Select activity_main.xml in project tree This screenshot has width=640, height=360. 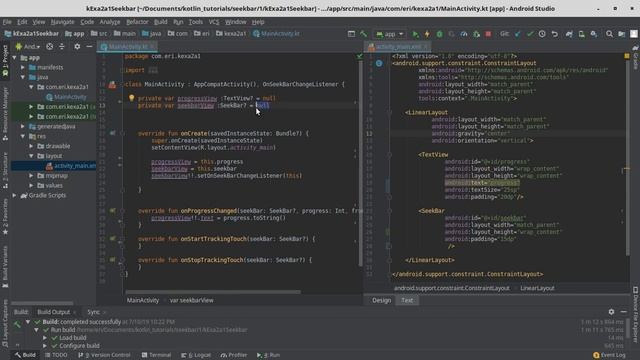pyautogui.click(x=71, y=166)
